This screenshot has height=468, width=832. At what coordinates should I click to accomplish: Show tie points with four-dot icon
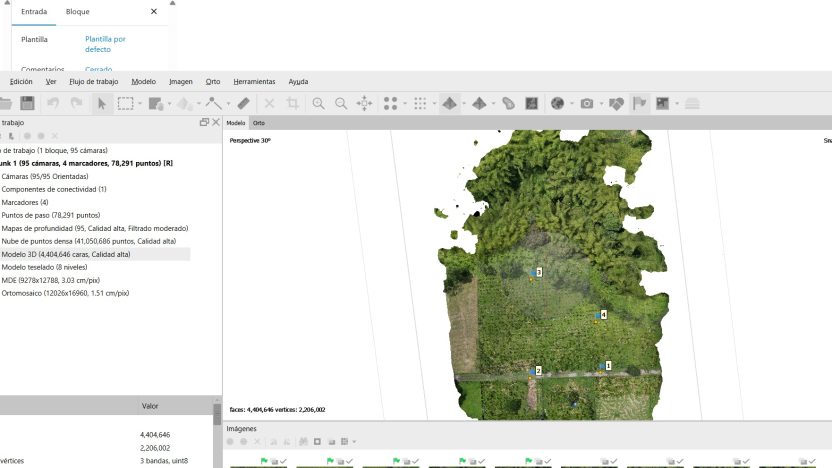pyautogui.click(x=391, y=103)
